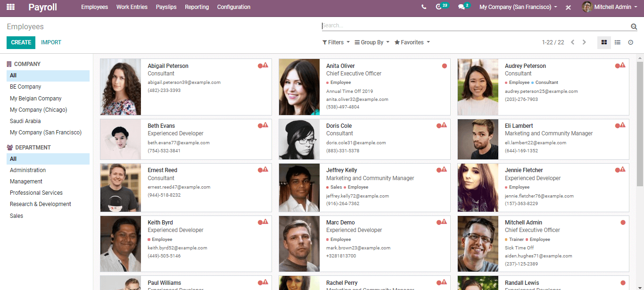Open My Company (San Francisco) company switcher
The width and height of the screenshot is (644, 290).
pyautogui.click(x=518, y=7)
